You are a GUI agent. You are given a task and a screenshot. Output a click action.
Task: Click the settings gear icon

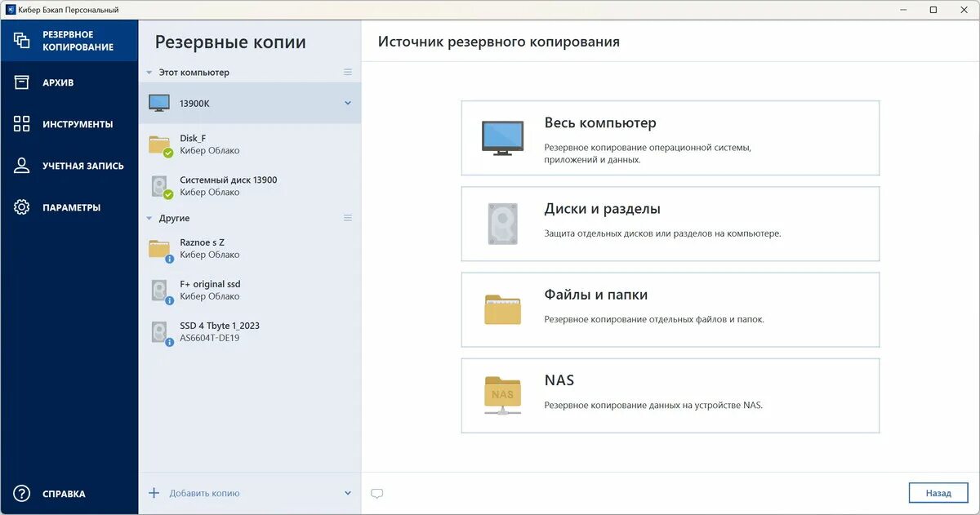point(22,207)
